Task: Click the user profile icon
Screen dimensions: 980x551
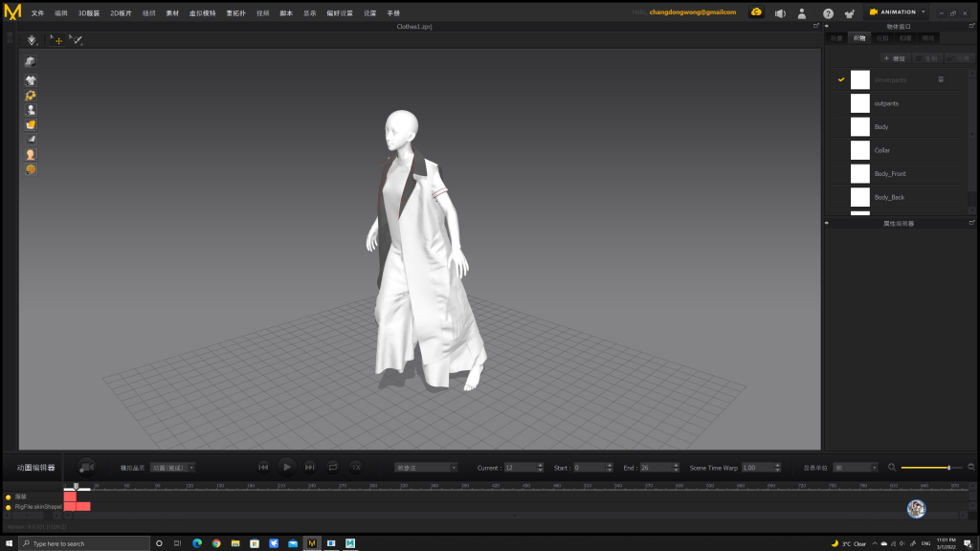Action: coord(802,13)
